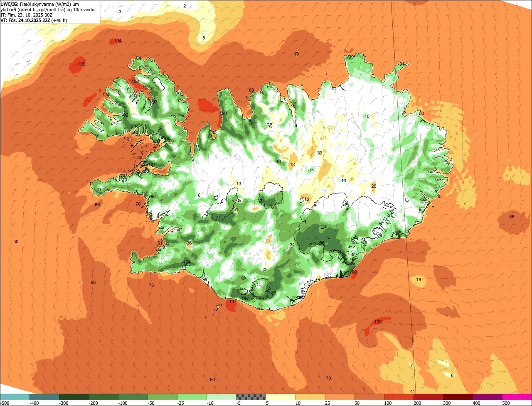This screenshot has height=406, width=532.
Task: Click the map value '33' in the northeast interior
Action: pyautogui.click(x=320, y=153)
